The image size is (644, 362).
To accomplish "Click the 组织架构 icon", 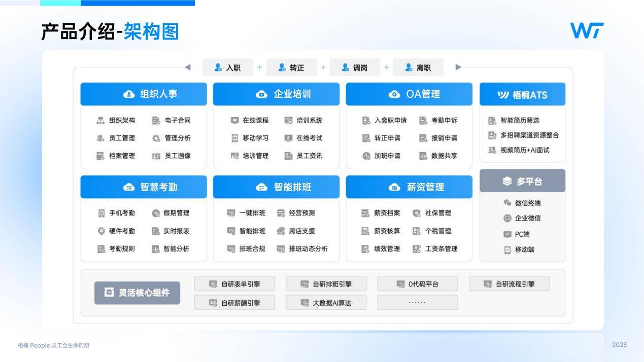I will [x=100, y=121].
